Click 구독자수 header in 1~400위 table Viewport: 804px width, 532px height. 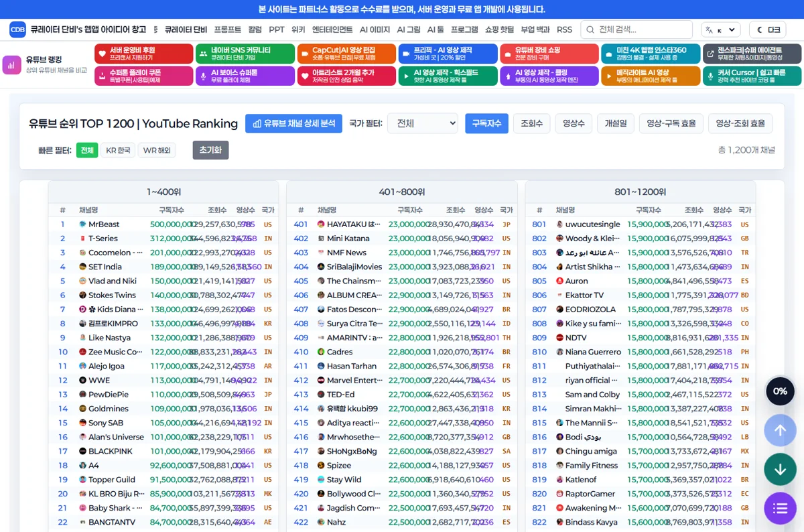[x=172, y=210]
